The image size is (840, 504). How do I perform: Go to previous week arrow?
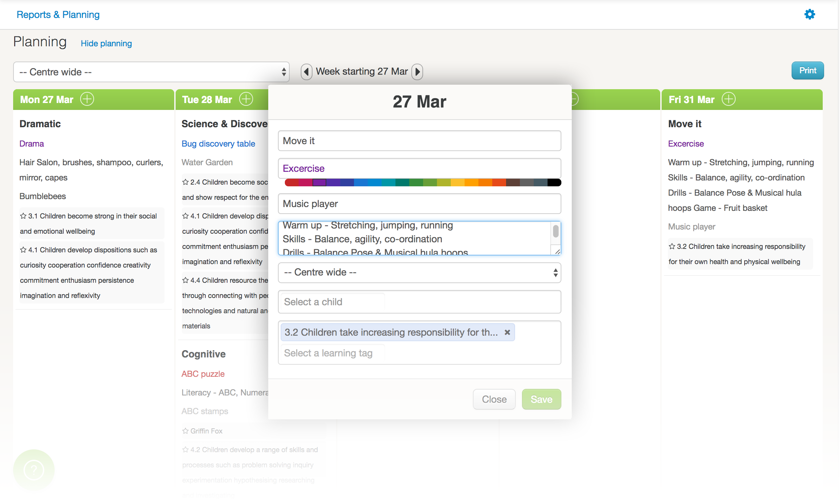coord(306,72)
